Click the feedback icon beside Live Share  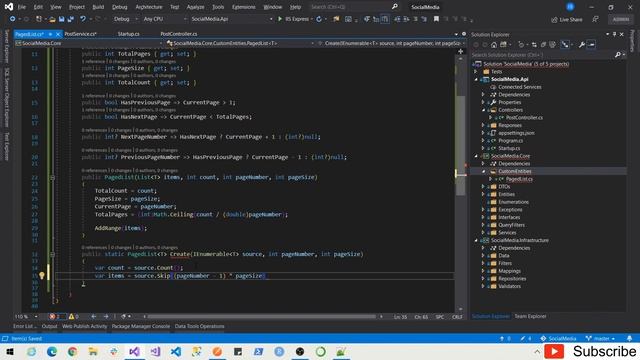point(595,19)
